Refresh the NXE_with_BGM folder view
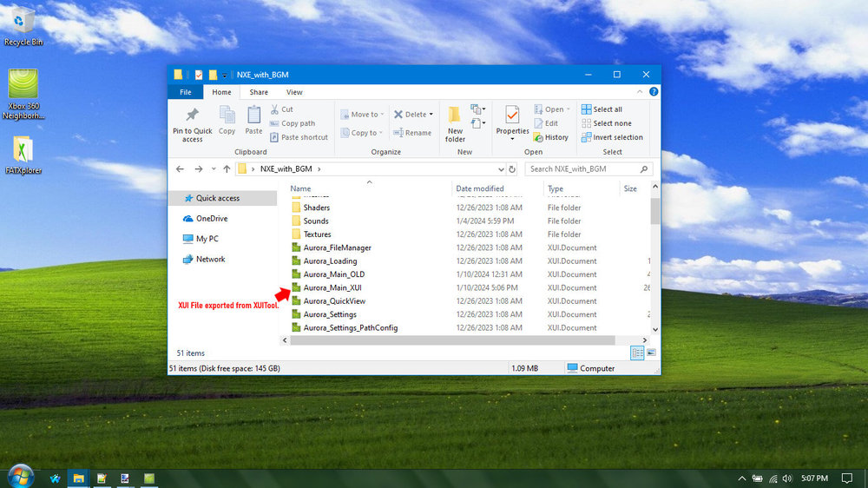Screen dimensions: 868x488 [512, 169]
